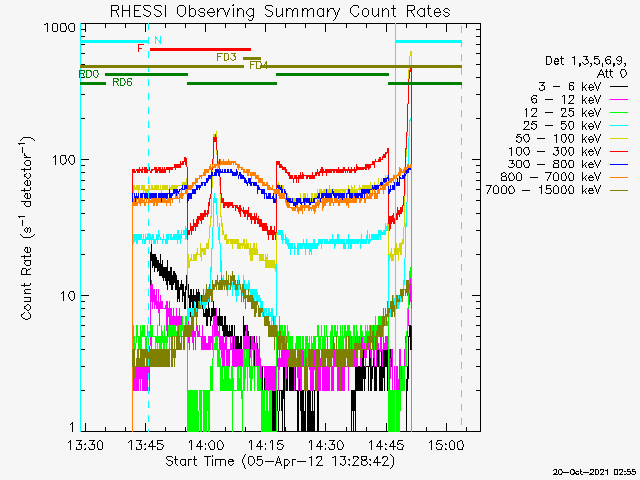Click the FD4 flag label

point(258,65)
